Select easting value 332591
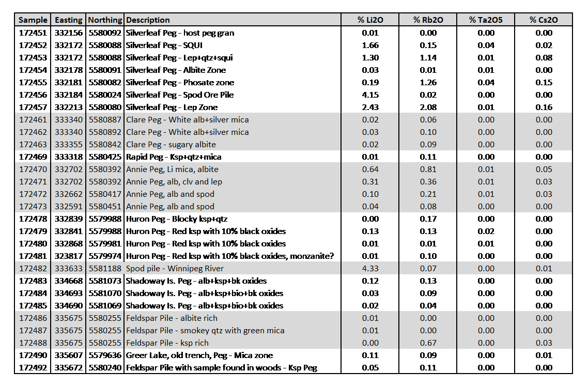588x387 pixels. (x=69, y=206)
